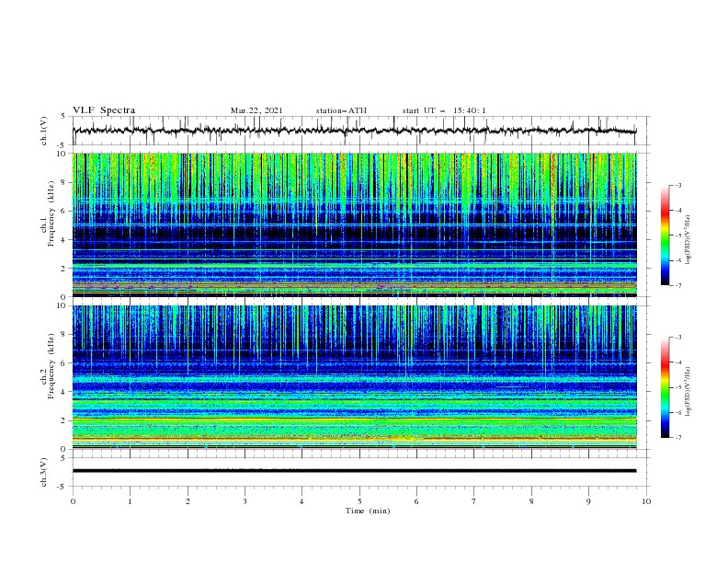728x563 pixels.
Task: Click "10" on the ch.1 frequency axis
Action: pyautogui.click(x=61, y=154)
